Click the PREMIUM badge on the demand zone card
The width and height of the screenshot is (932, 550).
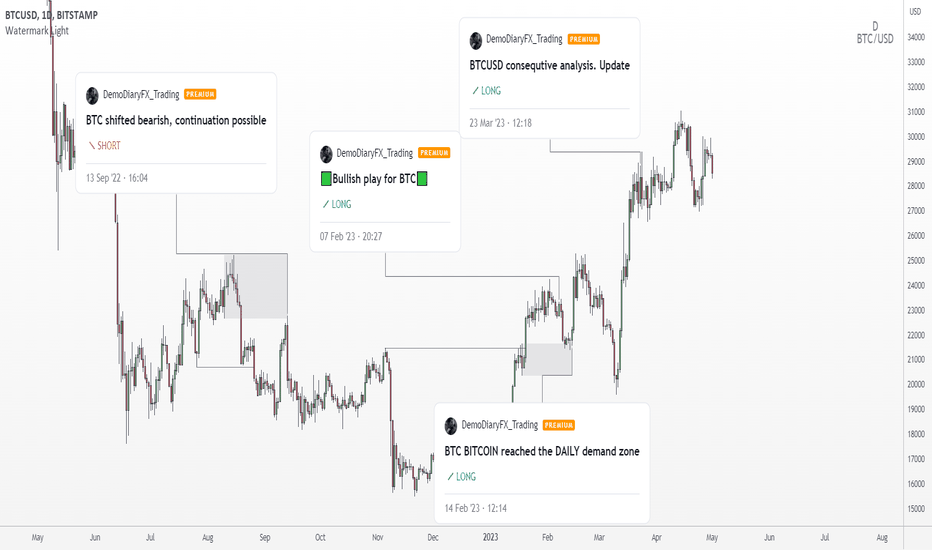[559, 425]
